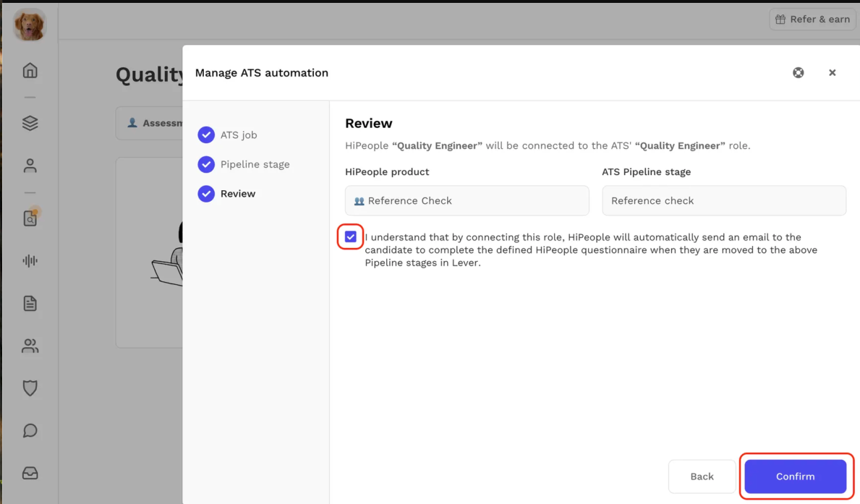Click the Back button
860x504 pixels.
(702, 477)
